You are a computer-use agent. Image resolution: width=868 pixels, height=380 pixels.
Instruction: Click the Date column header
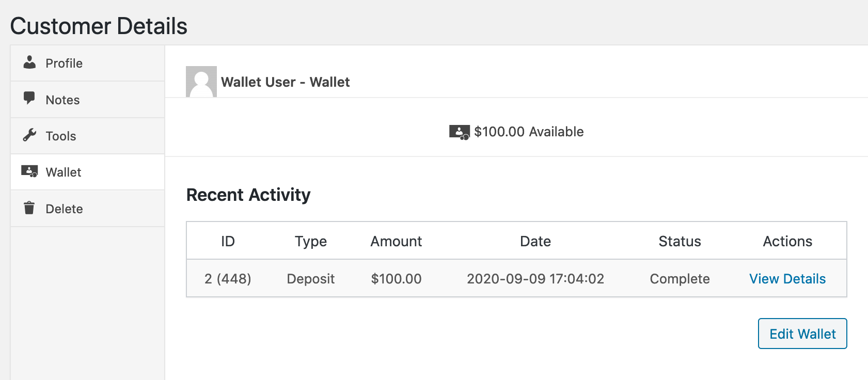(535, 241)
